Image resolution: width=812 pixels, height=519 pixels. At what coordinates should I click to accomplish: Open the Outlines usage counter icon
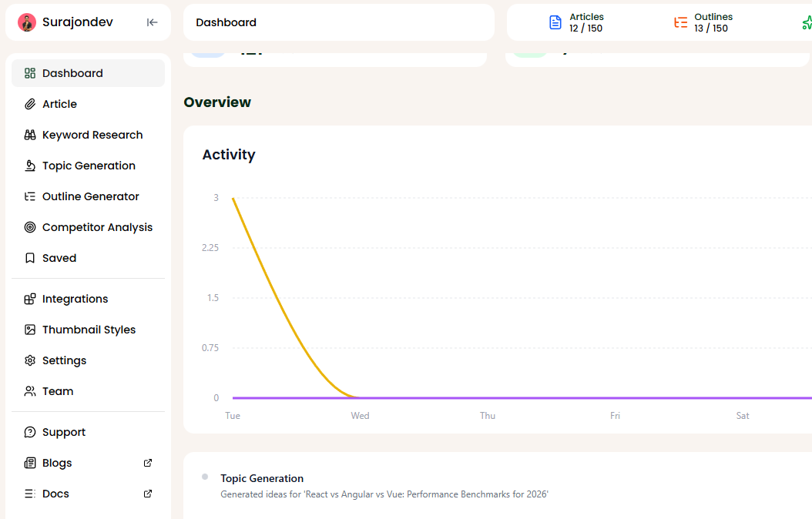click(680, 22)
